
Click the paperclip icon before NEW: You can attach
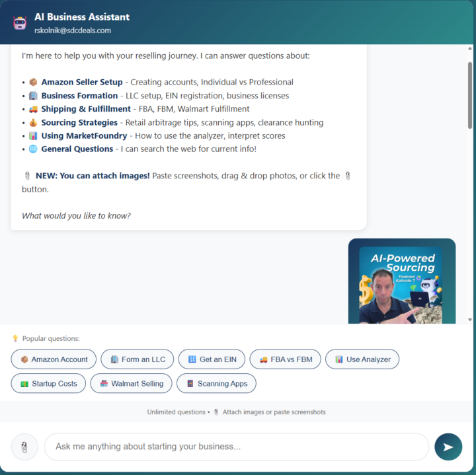pyautogui.click(x=27, y=176)
